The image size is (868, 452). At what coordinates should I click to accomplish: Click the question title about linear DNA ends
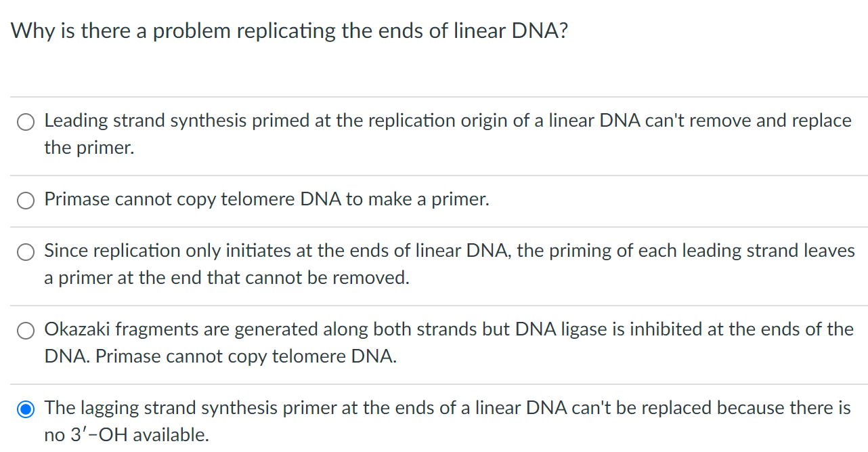coord(288,30)
